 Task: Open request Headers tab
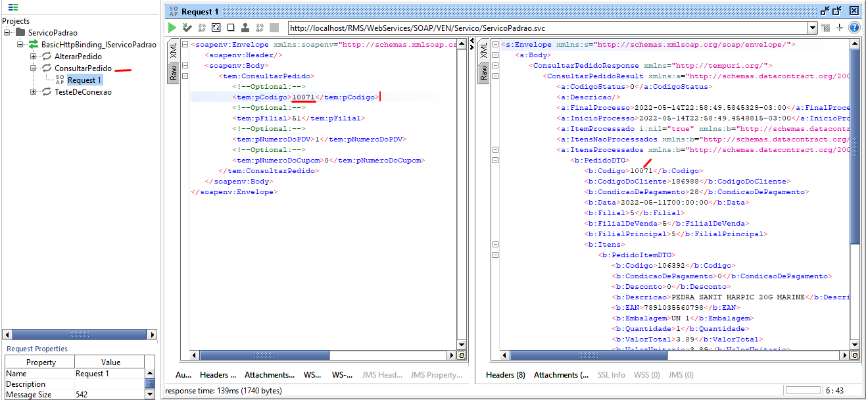pos(218,375)
